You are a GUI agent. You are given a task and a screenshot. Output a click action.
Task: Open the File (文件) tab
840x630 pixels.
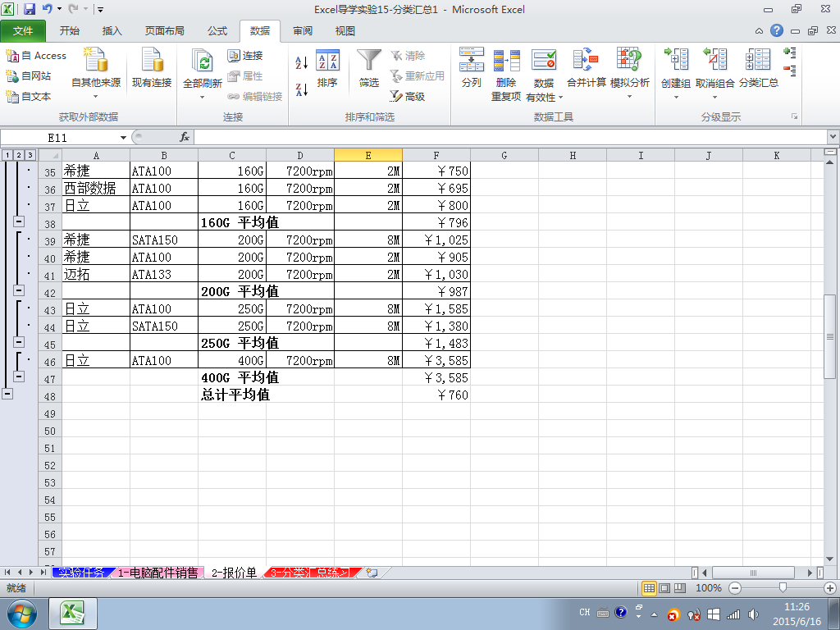click(x=23, y=31)
